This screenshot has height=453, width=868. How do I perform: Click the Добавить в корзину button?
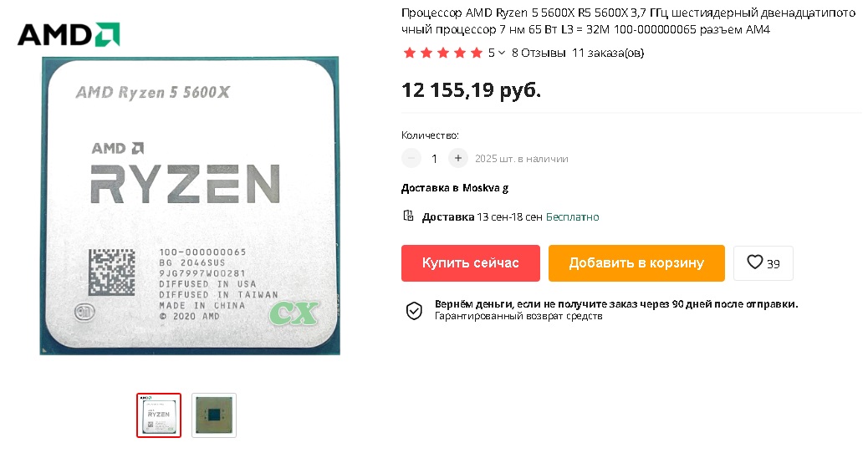[636, 263]
